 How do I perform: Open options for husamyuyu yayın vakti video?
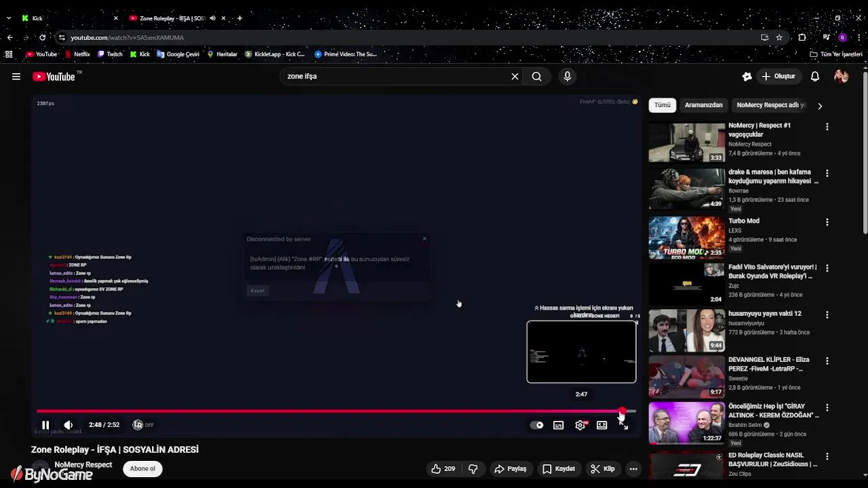coord(827,315)
